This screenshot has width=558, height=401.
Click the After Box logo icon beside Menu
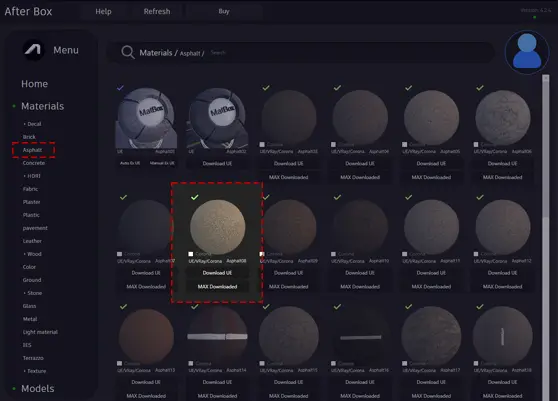click(34, 50)
